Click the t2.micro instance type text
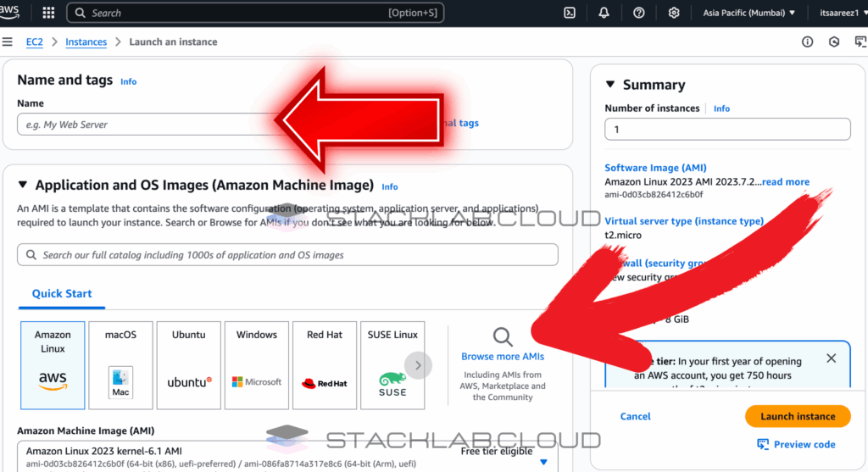This screenshot has width=868, height=472. click(x=623, y=236)
